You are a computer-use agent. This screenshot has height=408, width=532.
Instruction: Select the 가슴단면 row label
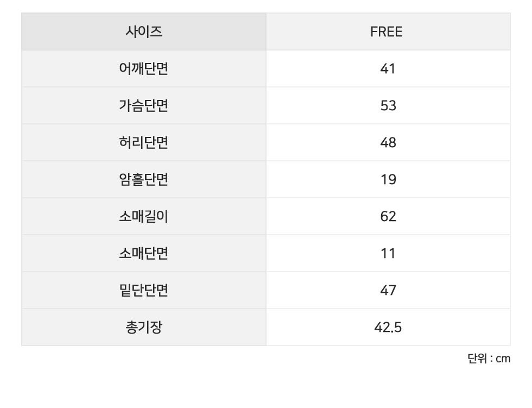coord(143,105)
